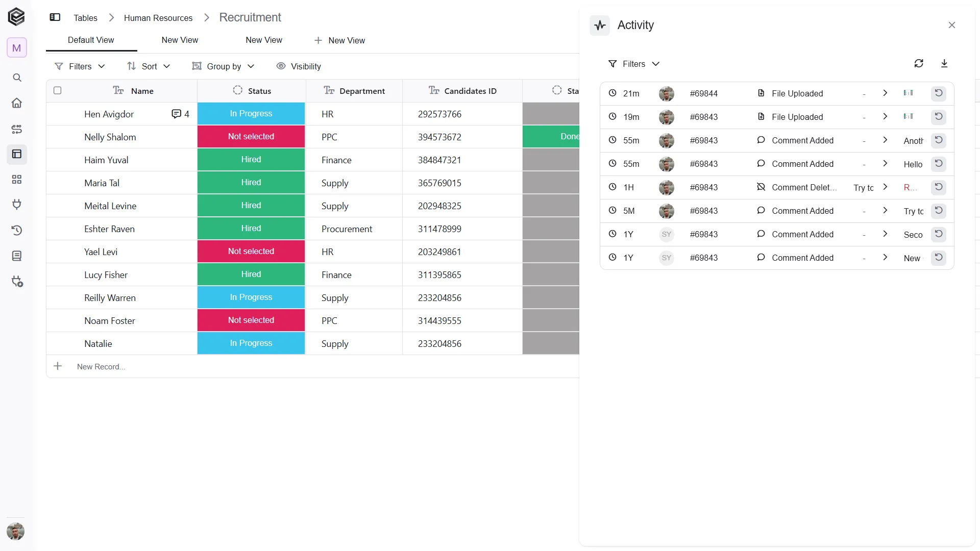This screenshot has height=551, width=980.
Task: Close the Activity panel
Action: point(952,25)
